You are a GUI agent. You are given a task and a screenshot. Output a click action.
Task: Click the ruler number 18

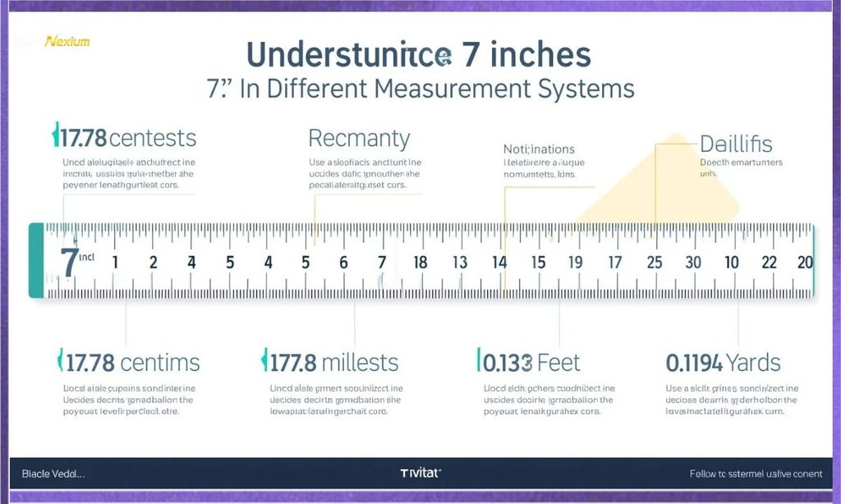point(420,262)
